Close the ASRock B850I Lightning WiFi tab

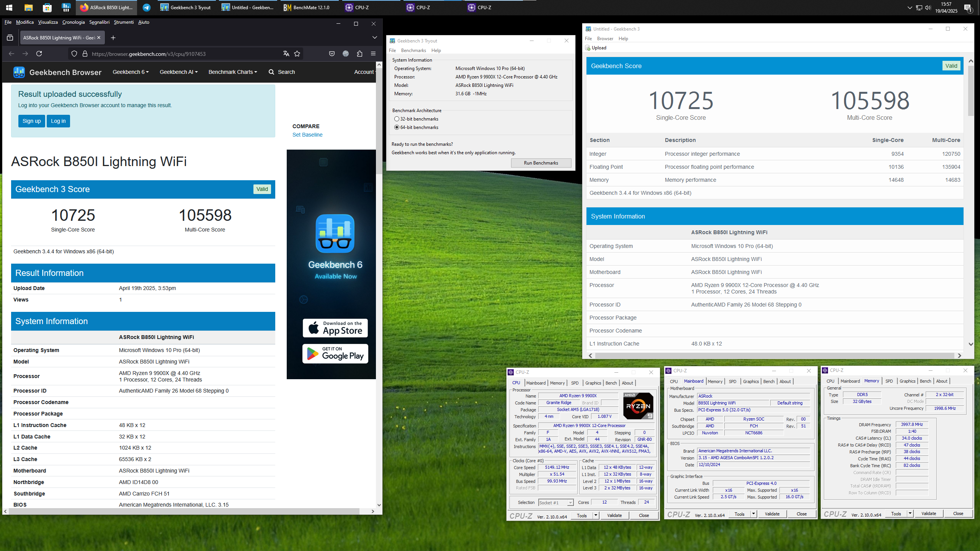click(x=99, y=37)
